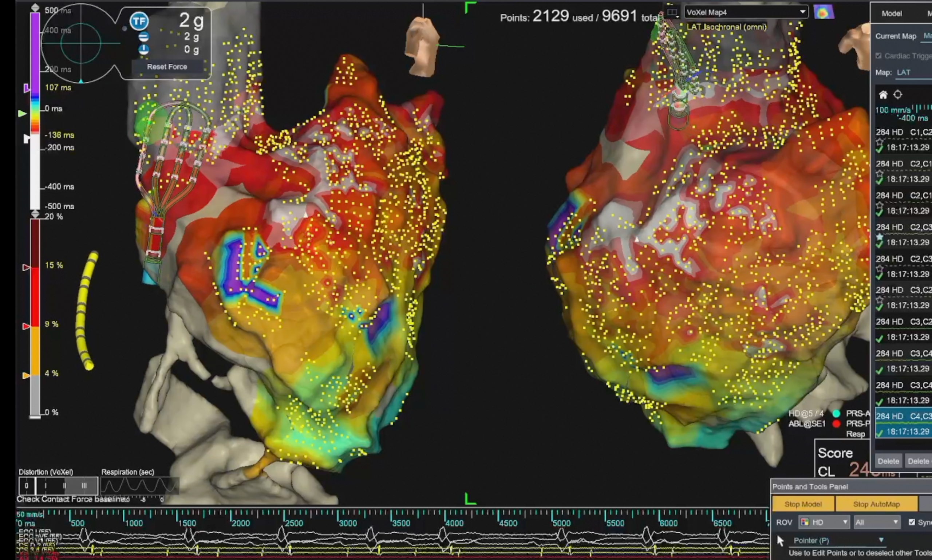Click the lateral force icon below TF
The width and height of the screenshot is (932, 560).
click(143, 37)
